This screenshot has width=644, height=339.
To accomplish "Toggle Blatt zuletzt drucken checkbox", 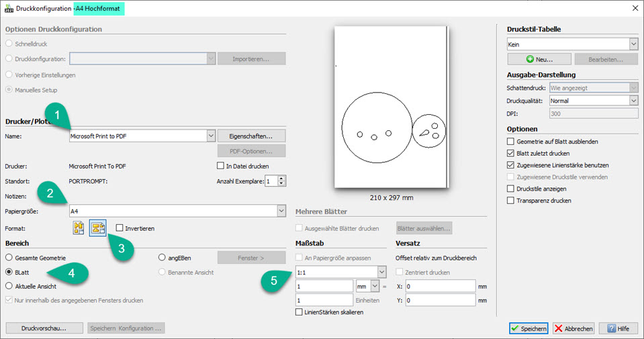I will 511,154.
